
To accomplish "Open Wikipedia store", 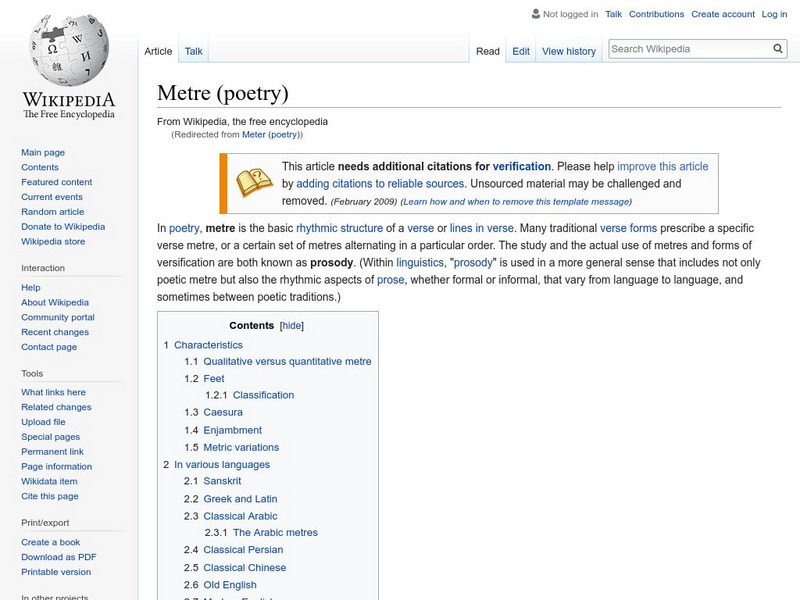I will coord(53,241).
